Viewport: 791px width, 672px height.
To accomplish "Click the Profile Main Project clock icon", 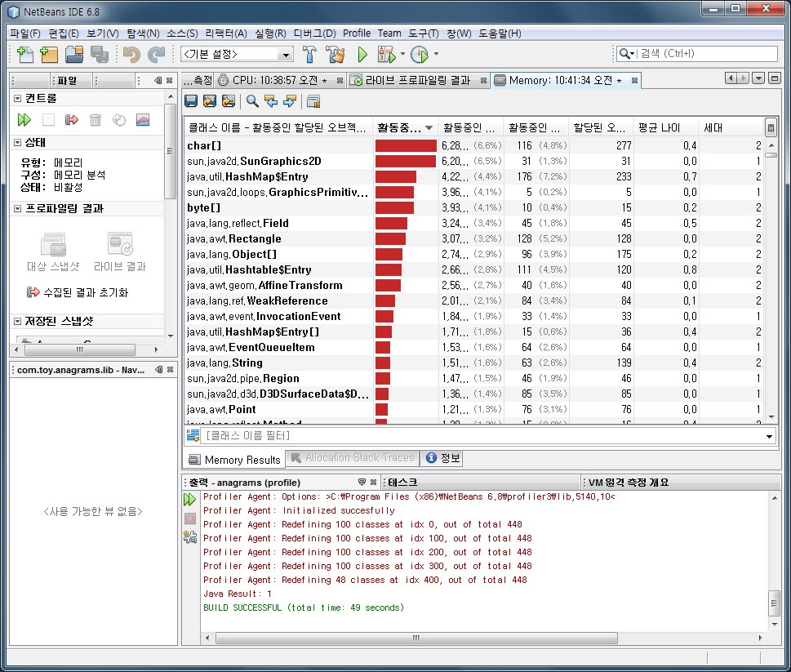I will coord(420,54).
